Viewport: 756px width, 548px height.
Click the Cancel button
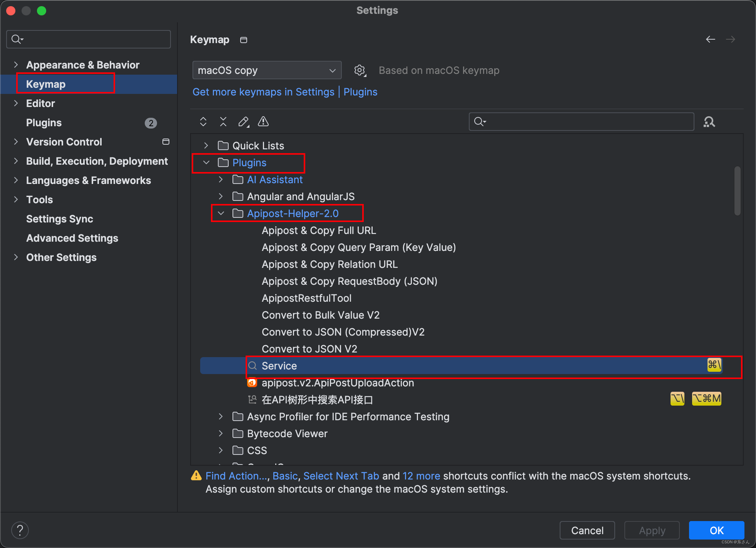pos(587,530)
